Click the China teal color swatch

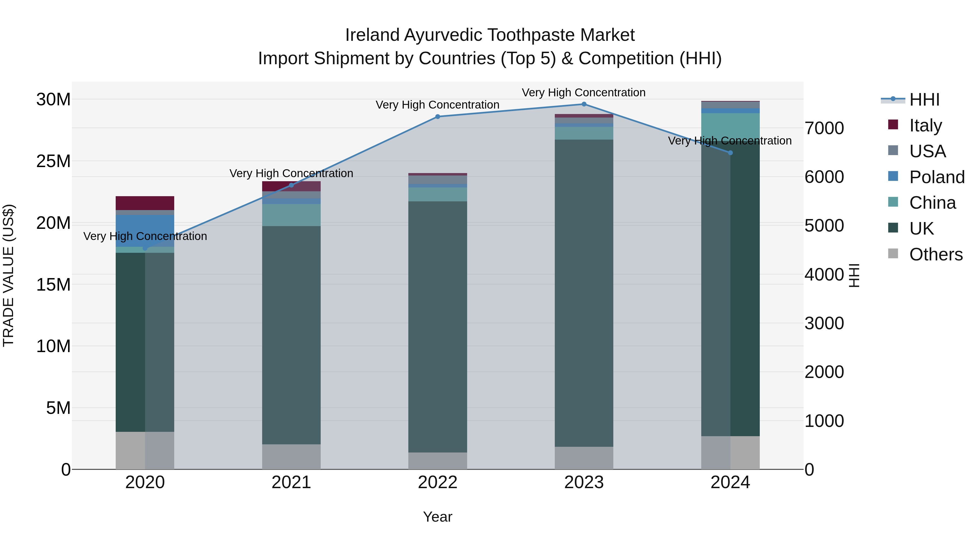[893, 202]
